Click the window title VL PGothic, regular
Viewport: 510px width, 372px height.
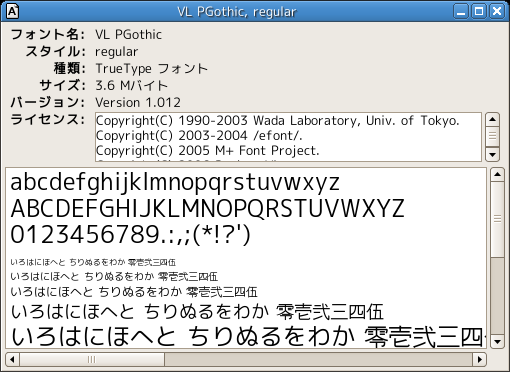(237, 12)
